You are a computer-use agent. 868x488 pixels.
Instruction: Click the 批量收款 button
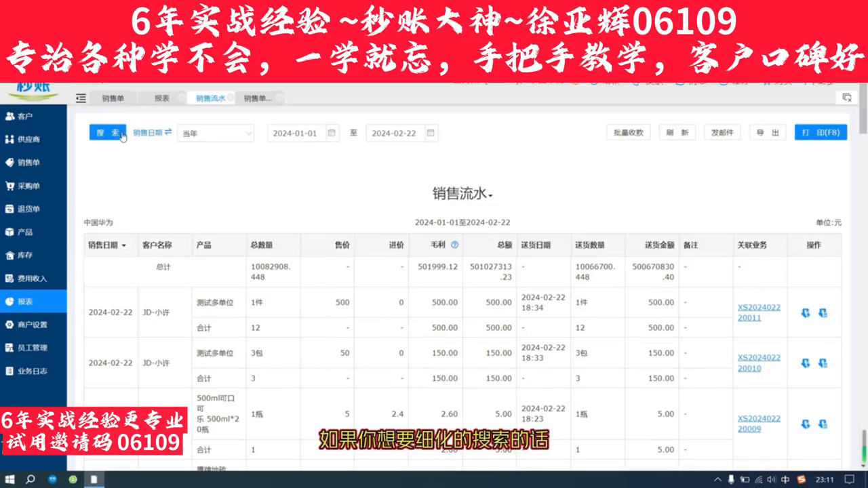(x=628, y=133)
